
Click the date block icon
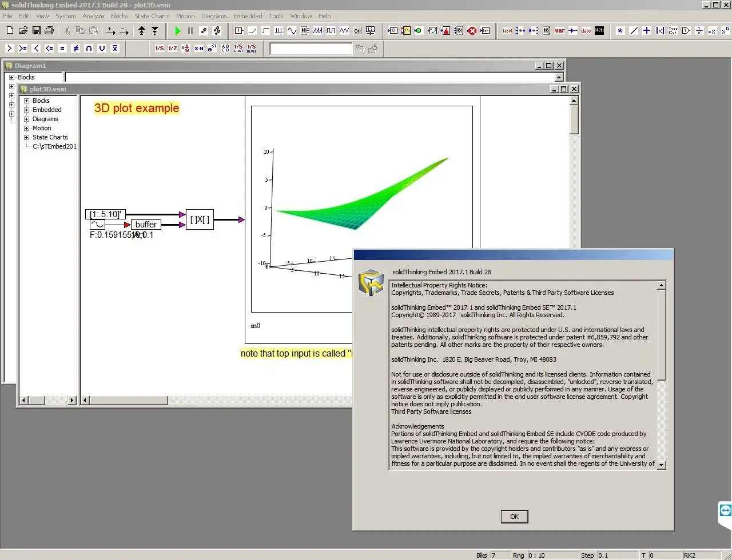586,31
